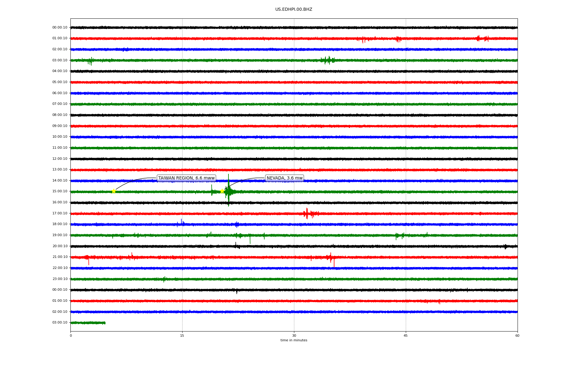
Task: Click the x-axis tick label 45
Action: tap(406, 335)
